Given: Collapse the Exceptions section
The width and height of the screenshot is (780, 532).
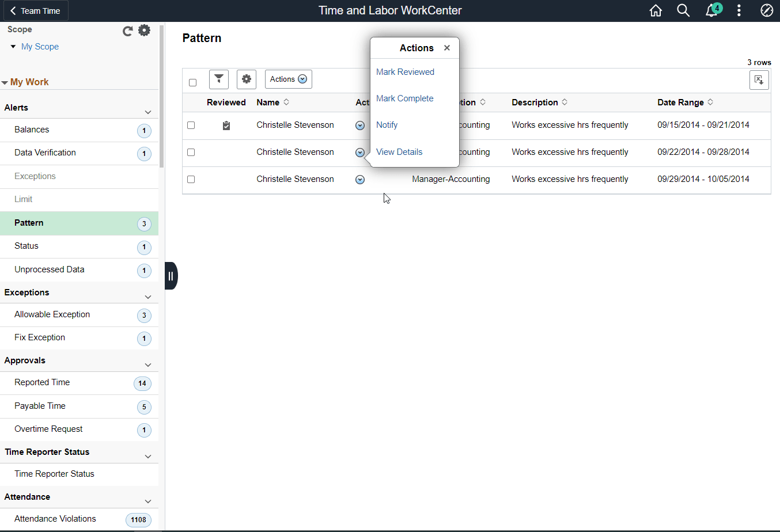Looking at the screenshot, I should (148, 296).
